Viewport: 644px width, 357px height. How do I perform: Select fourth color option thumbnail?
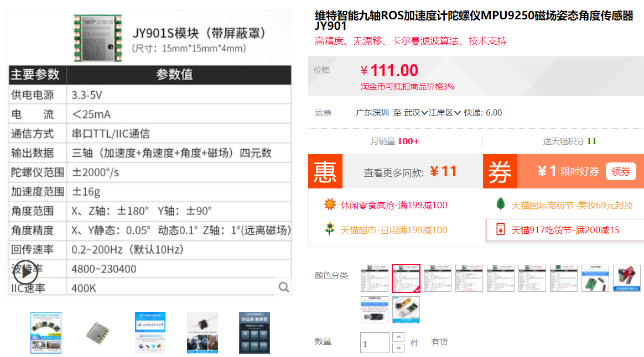click(469, 278)
